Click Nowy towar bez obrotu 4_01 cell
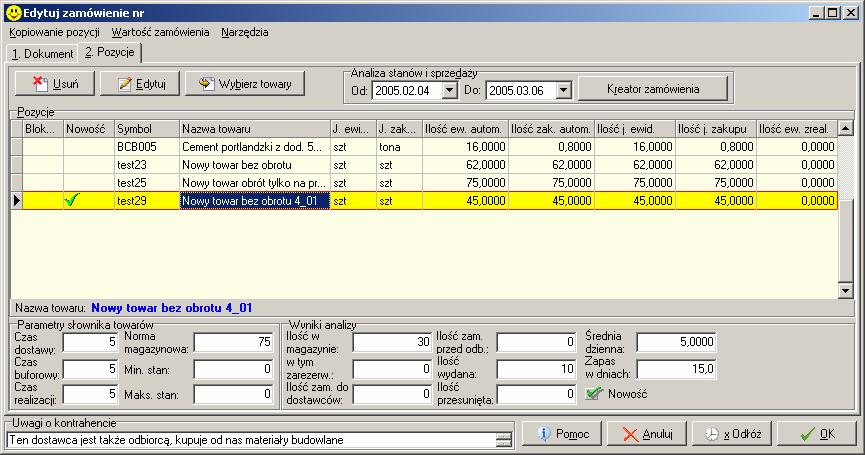 click(255, 201)
